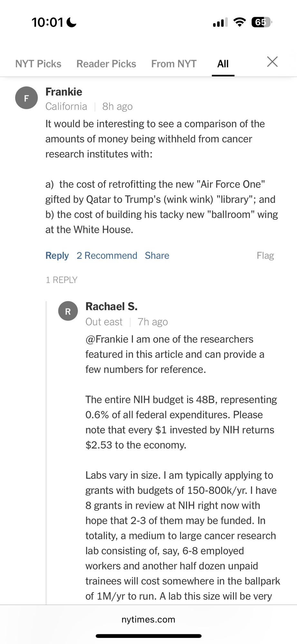Tap the Wi-Fi status icon

pyautogui.click(x=239, y=22)
